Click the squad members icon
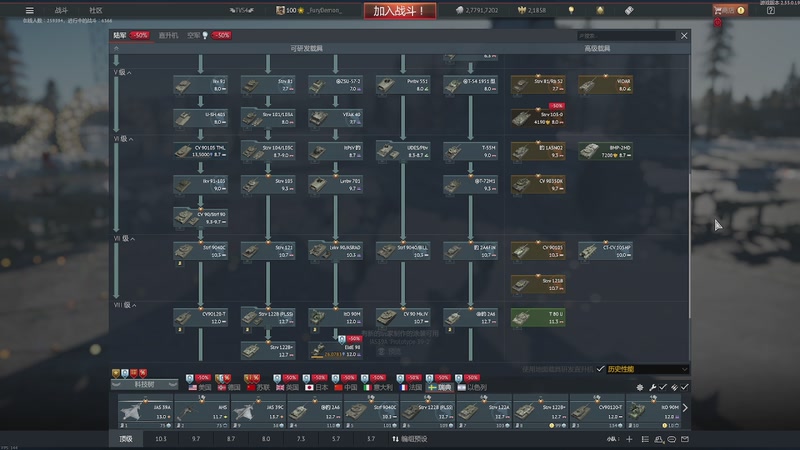This screenshot has height=450, width=800. tap(659, 439)
